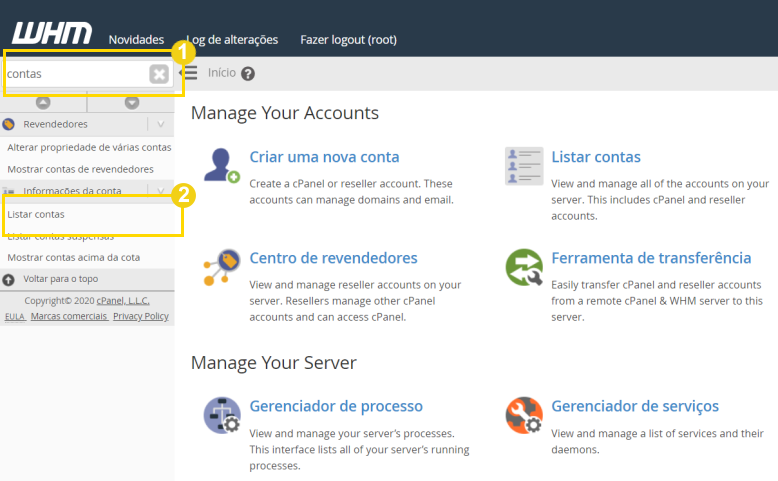Image resolution: width=778 pixels, height=481 pixels.
Task: Click the Revendedores section icon
Action: pos(8,124)
